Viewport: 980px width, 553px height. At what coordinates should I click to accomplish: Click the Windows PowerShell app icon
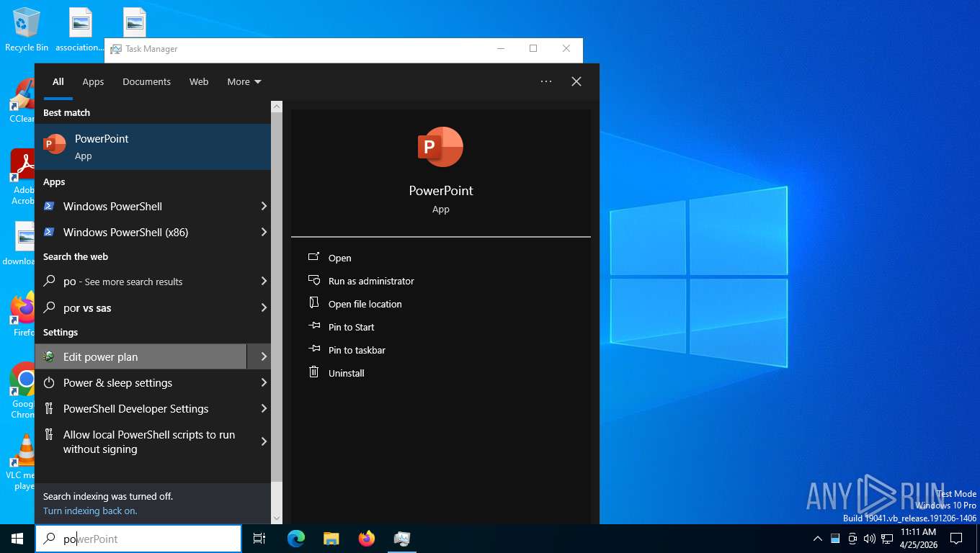(49, 206)
